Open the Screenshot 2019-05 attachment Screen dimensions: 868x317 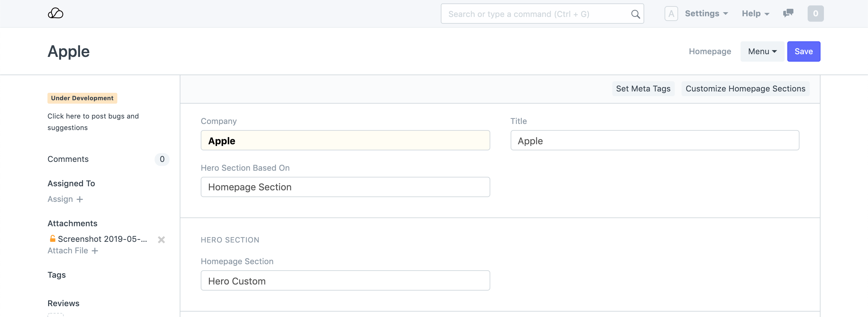coord(102,239)
